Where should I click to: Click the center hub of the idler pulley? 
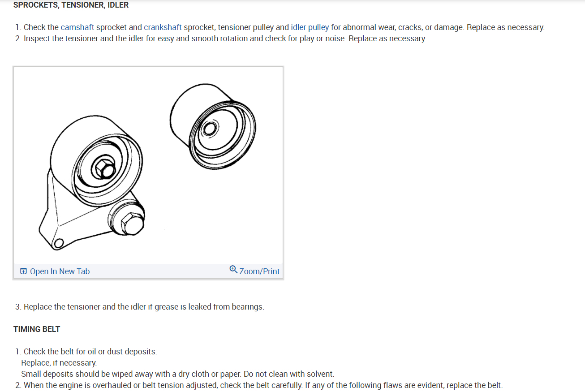click(x=209, y=129)
